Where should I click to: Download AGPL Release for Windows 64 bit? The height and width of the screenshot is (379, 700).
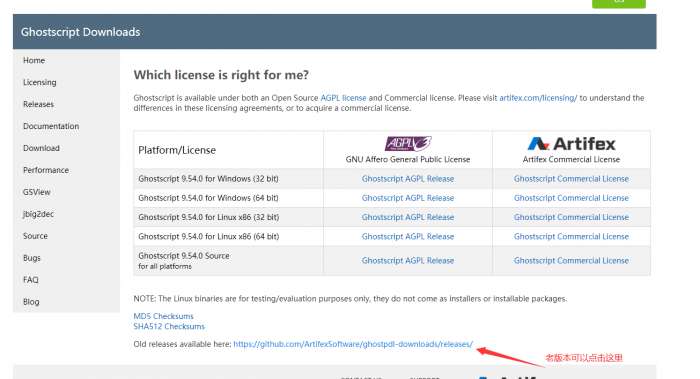(x=408, y=198)
